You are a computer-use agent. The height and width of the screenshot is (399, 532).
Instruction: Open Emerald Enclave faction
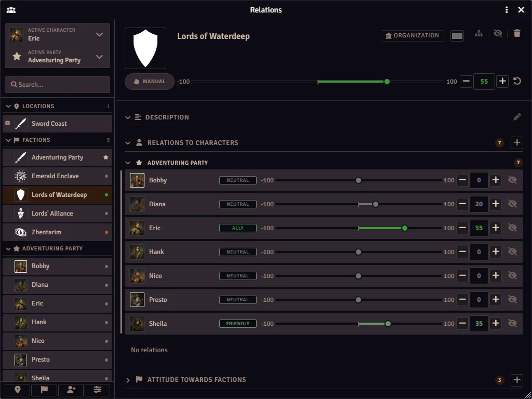pyautogui.click(x=57, y=176)
